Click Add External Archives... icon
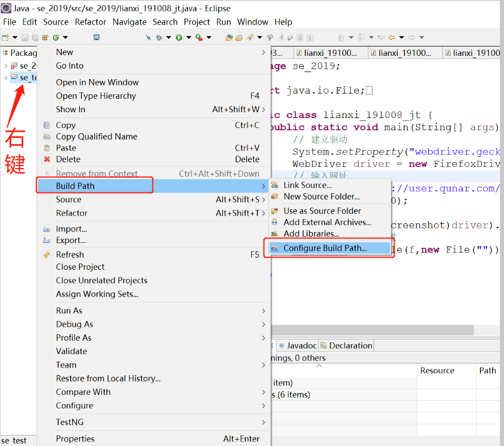Screen dimensions: 504x446 [x=275, y=222]
